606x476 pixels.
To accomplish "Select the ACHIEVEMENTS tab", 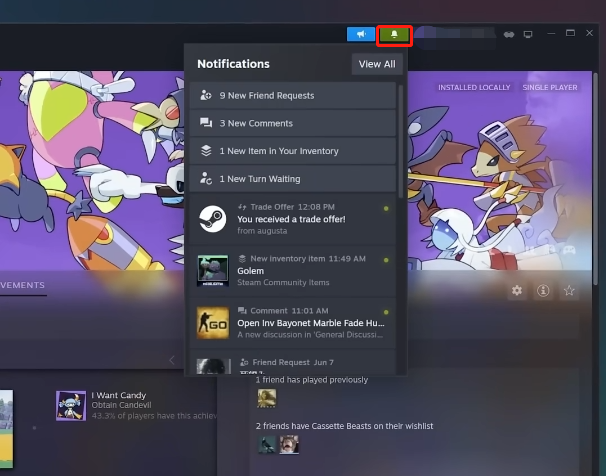I will tap(22, 286).
